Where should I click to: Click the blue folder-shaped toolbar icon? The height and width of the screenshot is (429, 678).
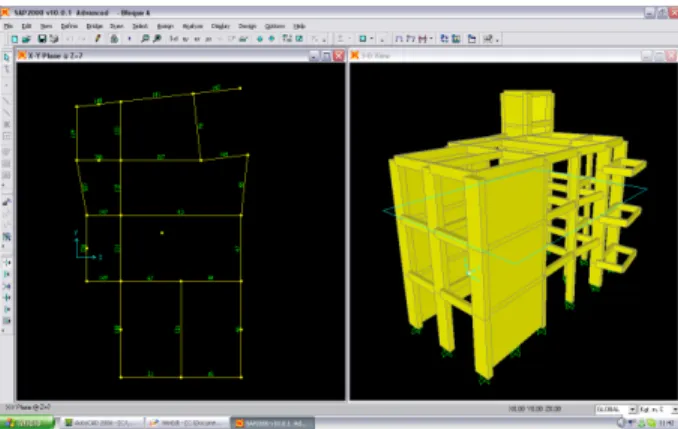(472, 39)
